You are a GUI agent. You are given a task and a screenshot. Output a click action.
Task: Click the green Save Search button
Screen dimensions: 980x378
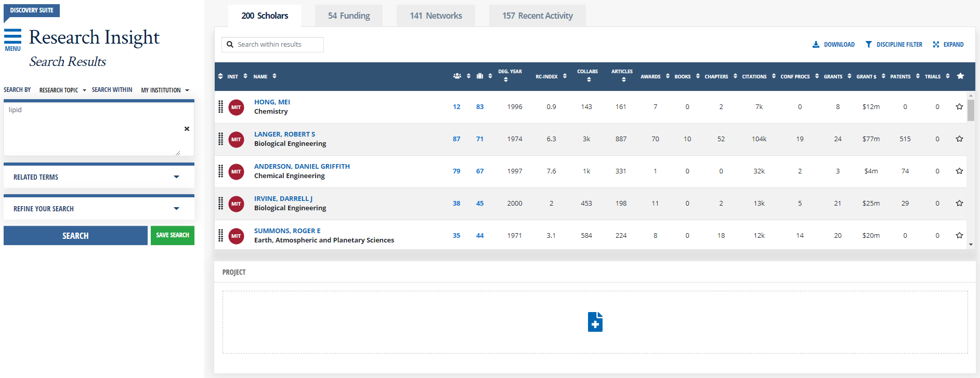pyautogui.click(x=173, y=235)
